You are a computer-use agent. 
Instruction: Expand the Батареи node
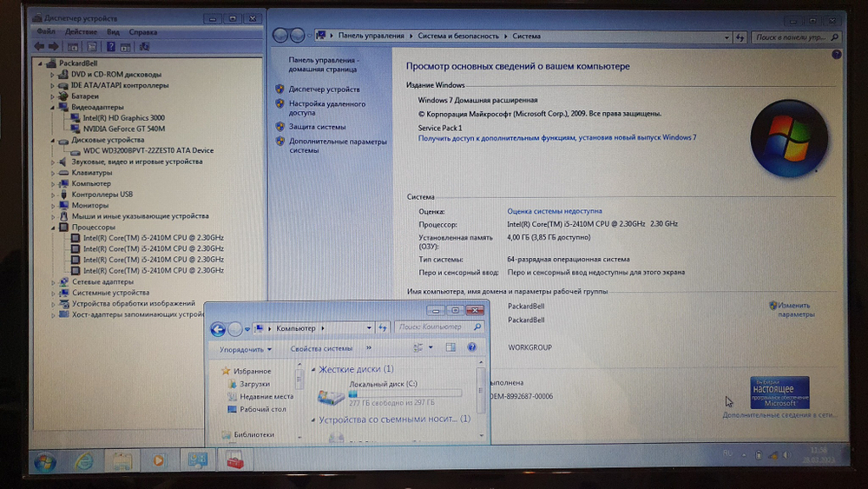coord(52,96)
